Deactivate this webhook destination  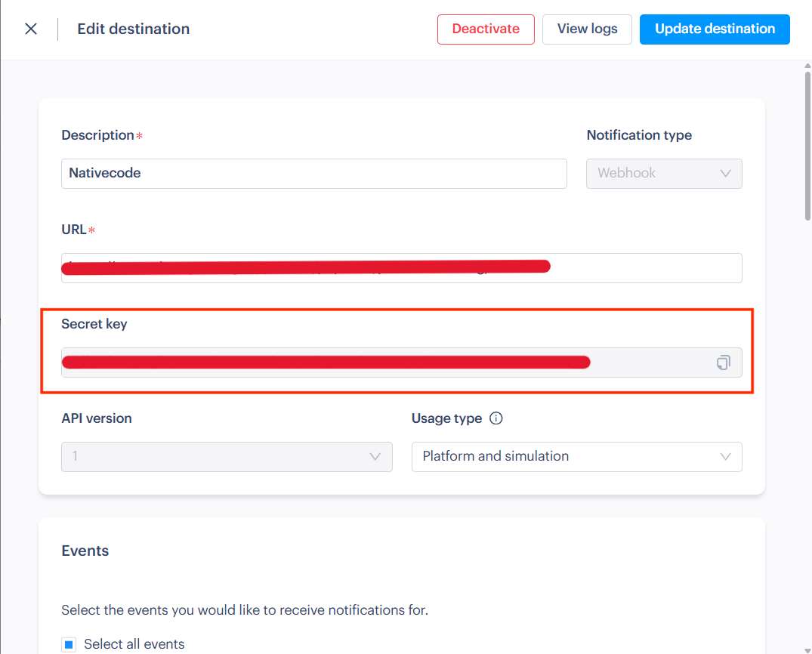click(486, 29)
